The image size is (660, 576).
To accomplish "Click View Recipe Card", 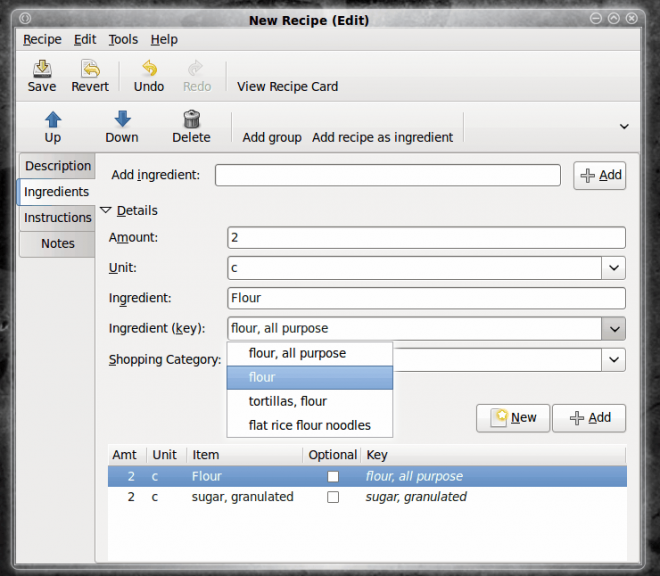I will 287,87.
